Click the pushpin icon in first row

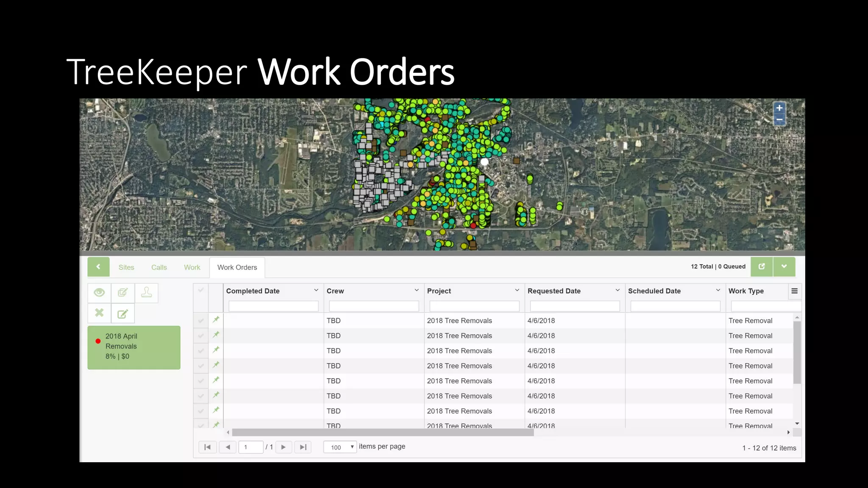(216, 320)
